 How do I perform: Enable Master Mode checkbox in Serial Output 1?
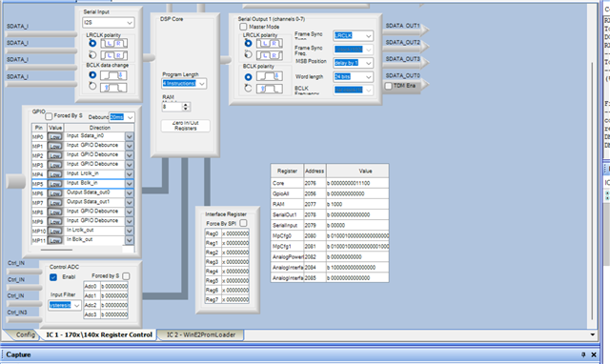point(243,27)
